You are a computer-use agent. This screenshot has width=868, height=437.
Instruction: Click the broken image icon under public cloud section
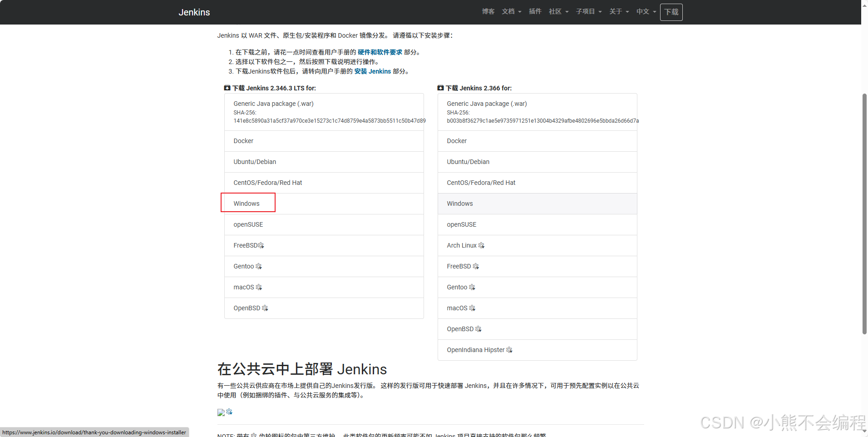[x=221, y=412]
